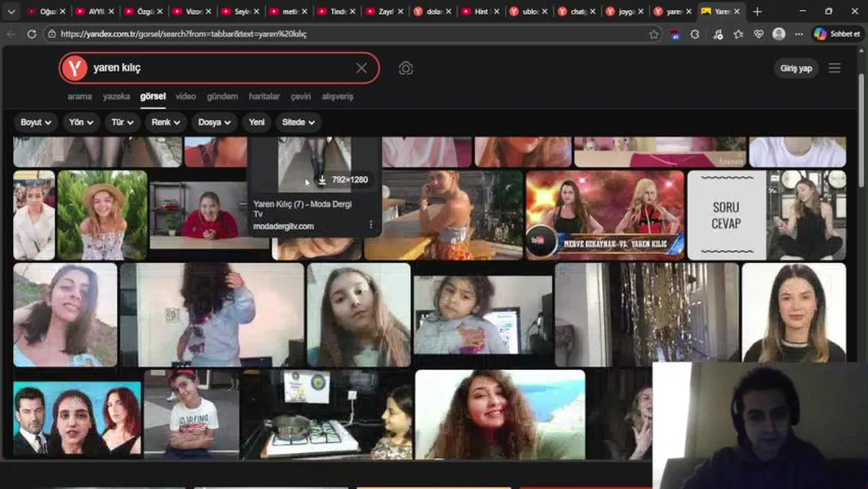This screenshot has width=868, height=489.
Task: Open the SURFING t-shirt thumbnail
Action: pyautogui.click(x=192, y=414)
